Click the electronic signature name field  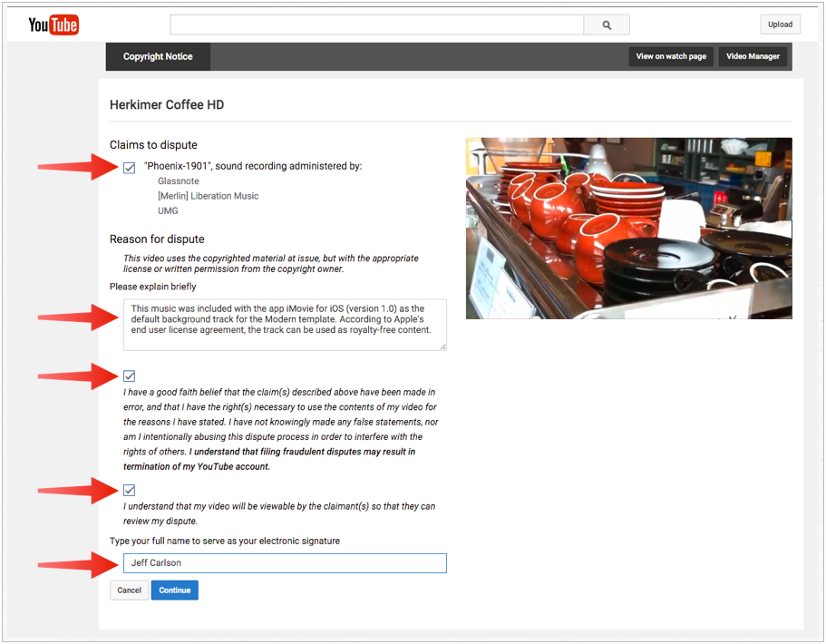click(285, 563)
